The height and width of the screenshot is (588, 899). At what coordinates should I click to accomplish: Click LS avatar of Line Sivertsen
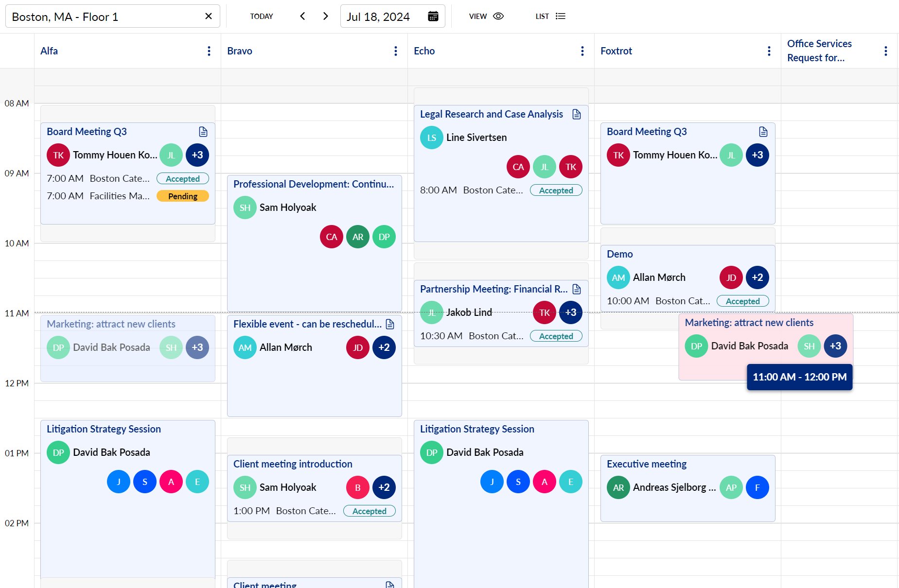pyautogui.click(x=432, y=138)
